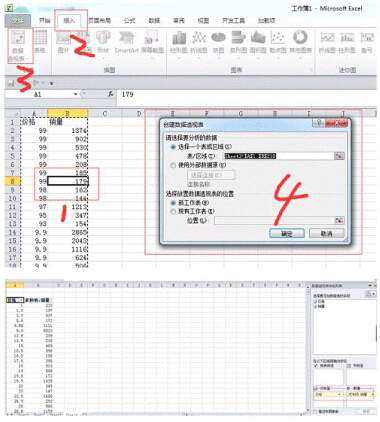The height and width of the screenshot is (422, 380).
Task: Expand Other Charts (其他图表) dropdown
Action: (x=300, y=42)
